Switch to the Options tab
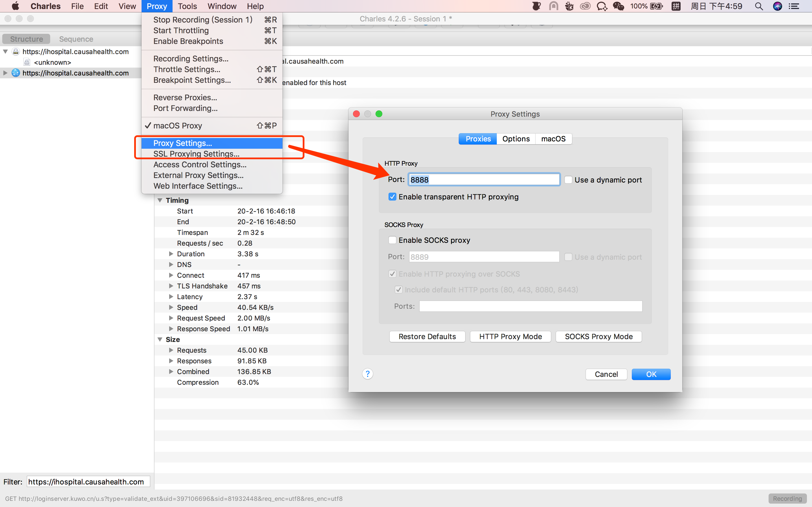Viewport: 812px width, 507px height. pos(516,139)
